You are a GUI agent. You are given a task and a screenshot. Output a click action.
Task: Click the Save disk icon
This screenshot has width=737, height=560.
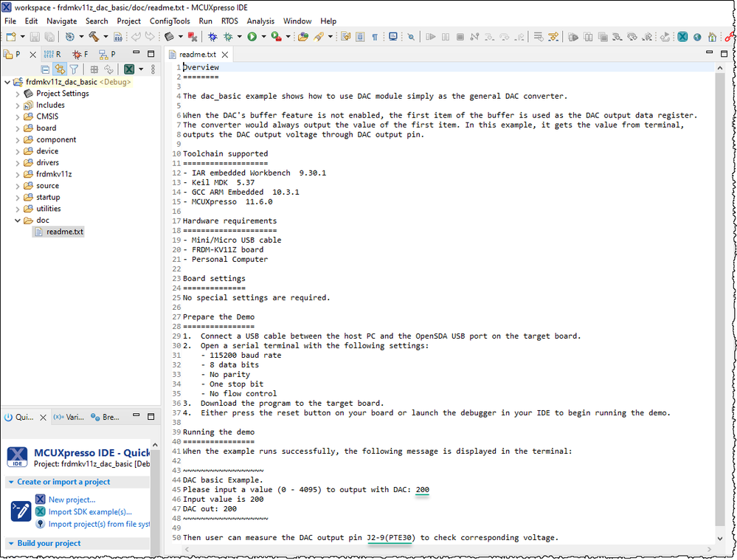tap(35, 37)
